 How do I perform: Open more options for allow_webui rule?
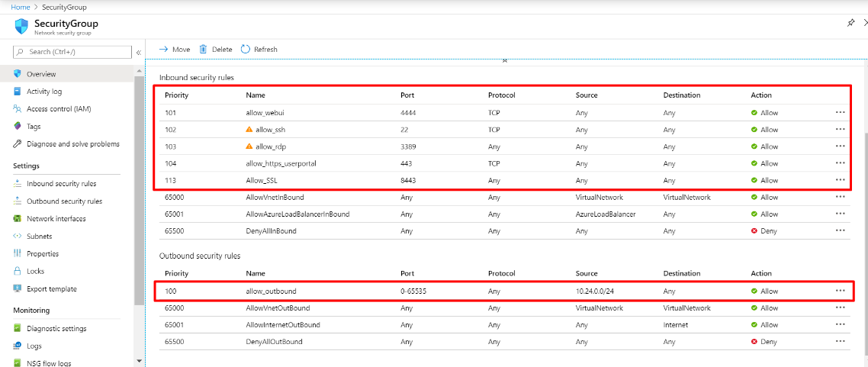coord(840,112)
